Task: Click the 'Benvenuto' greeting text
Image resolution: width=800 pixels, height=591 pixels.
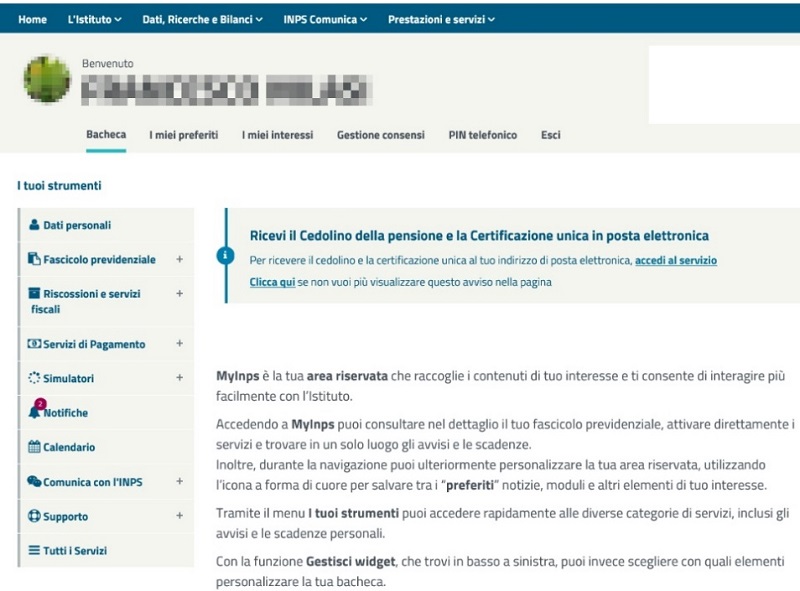Action: pyautogui.click(x=108, y=63)
